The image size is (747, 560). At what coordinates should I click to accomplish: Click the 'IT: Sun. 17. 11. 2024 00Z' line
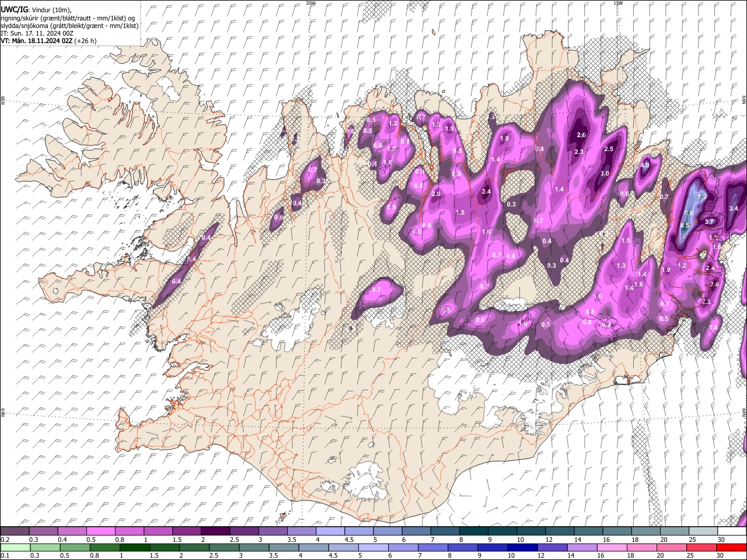click(x=37, y=33)
